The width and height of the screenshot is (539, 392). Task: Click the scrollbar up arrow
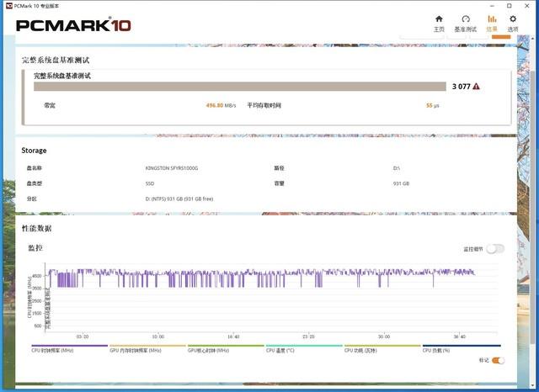533,39
